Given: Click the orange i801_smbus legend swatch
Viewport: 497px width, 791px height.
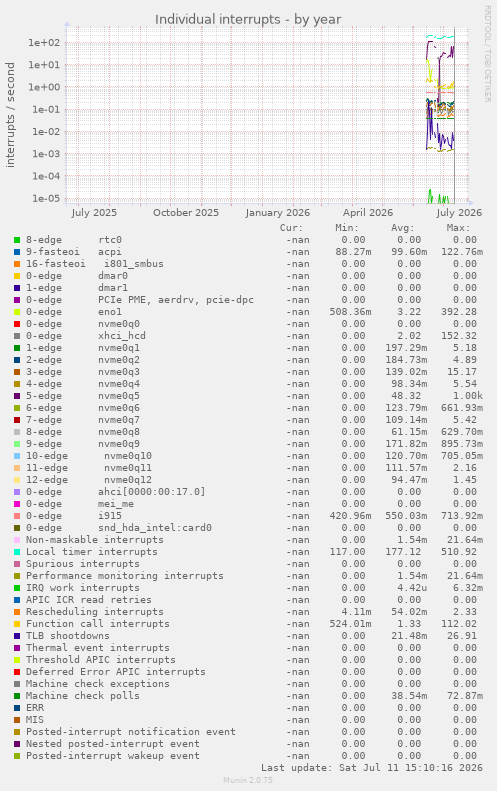Looking at the screenshot, I should (x=17, y=264).
